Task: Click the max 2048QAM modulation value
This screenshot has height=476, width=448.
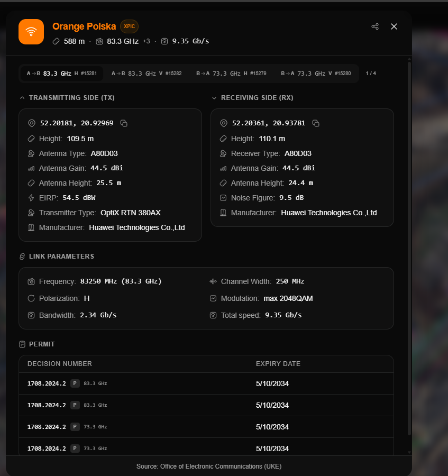Action: (x=288, y=298)
